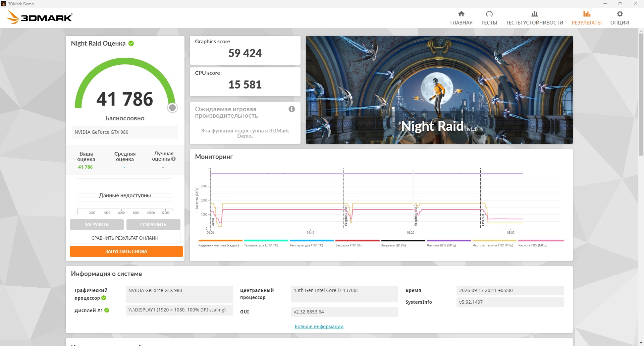Toggle Загрузка ЦП legend swatch
The image size is (644, 346).
tap(403, 240)
